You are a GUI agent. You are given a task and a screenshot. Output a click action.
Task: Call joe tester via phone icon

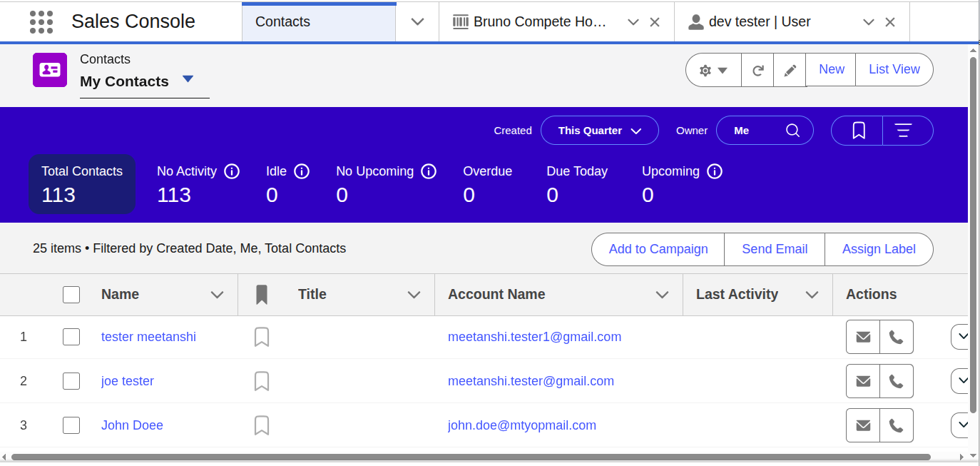[897, 381]
